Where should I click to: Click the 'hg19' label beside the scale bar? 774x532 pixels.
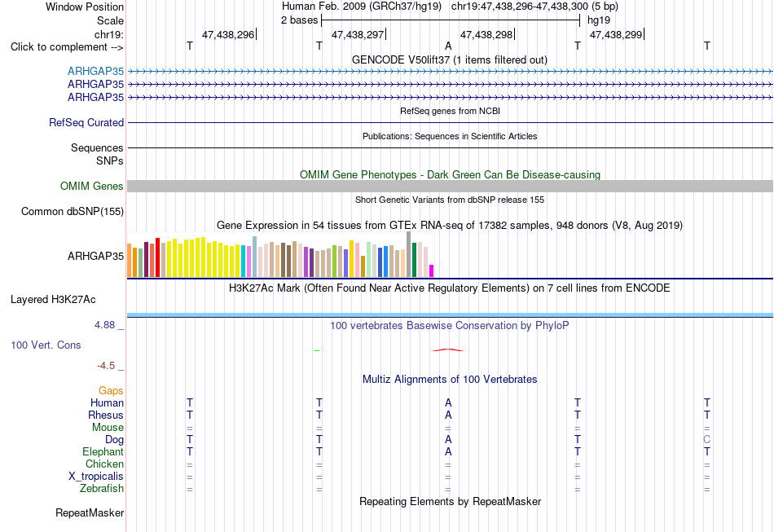click(599, 20)
